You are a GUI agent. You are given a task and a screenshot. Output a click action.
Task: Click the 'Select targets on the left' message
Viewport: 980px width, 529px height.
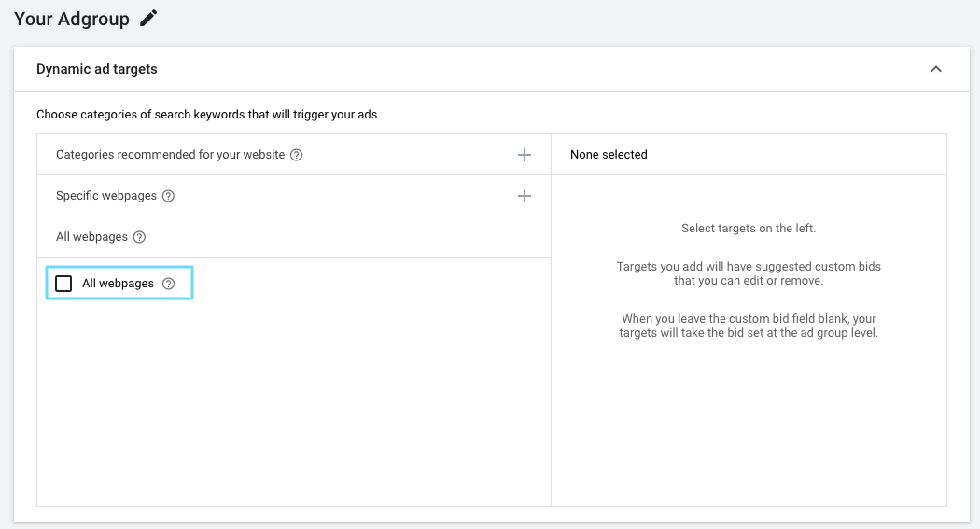coord(749,229)
